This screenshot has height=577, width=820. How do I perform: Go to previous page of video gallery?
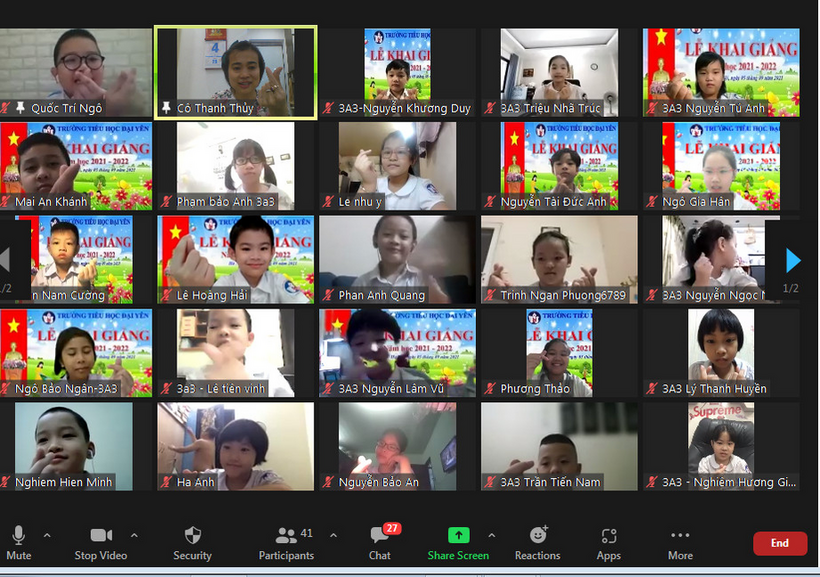pos(5,261)
